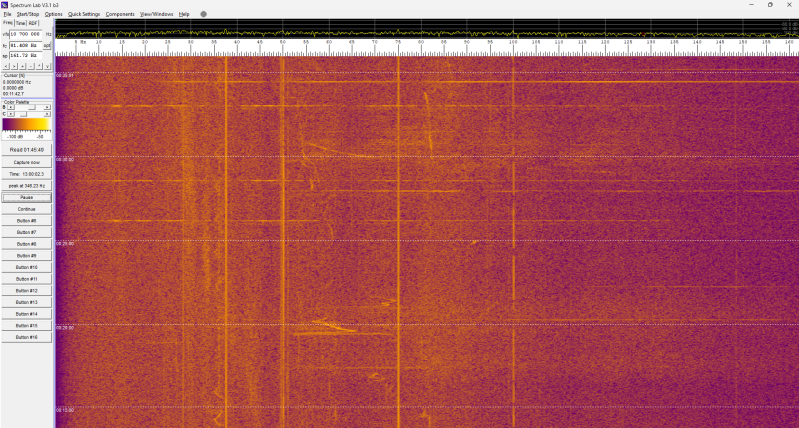Click Button #14
The width and height of the screenshot is (799, 428).
pyautogui.click(x=26, y=314)
